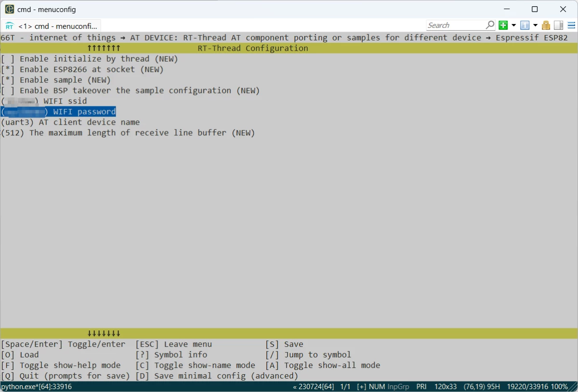Screen dimensions: 578x392
Task: Select the highlighted WIFI password entry
Action: 58,112
